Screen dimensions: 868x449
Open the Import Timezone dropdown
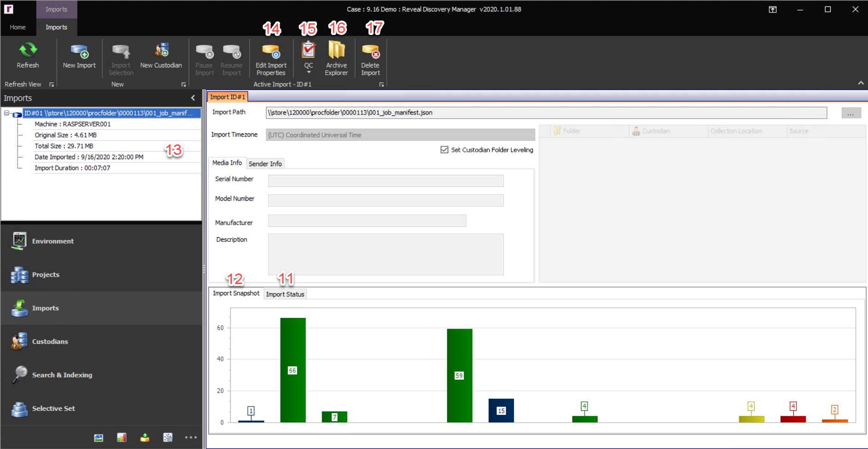[x=401, y=135]
